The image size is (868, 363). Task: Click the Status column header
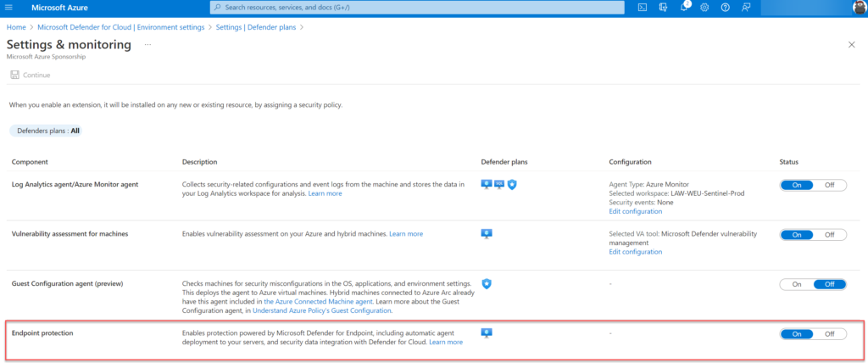pyautogui.click(x=789, y=162)
